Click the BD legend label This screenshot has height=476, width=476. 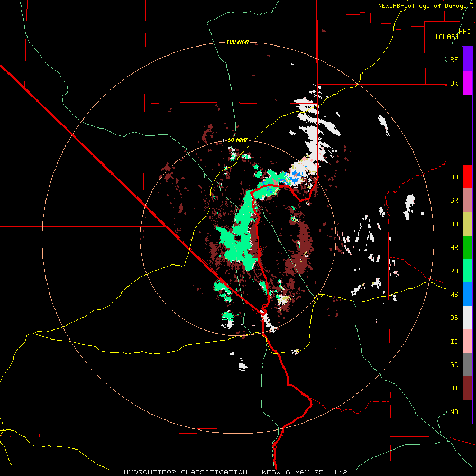pyautogui.click(x=454, y=224)
